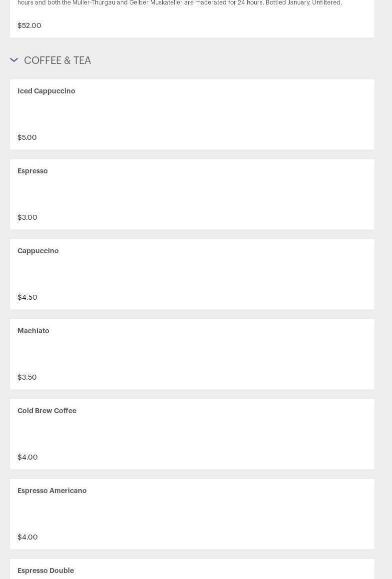Click the Espresso Americano $4.00 price
The width and height of the screenshot is (392, 579).
27,537
